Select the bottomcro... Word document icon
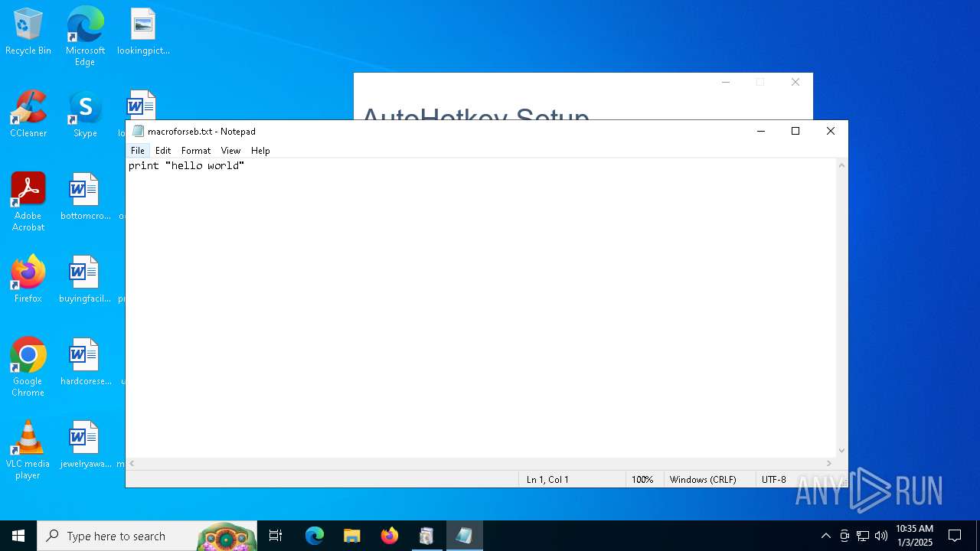The height and width of the screenshot is (551, 980). [x=85, y=197]
